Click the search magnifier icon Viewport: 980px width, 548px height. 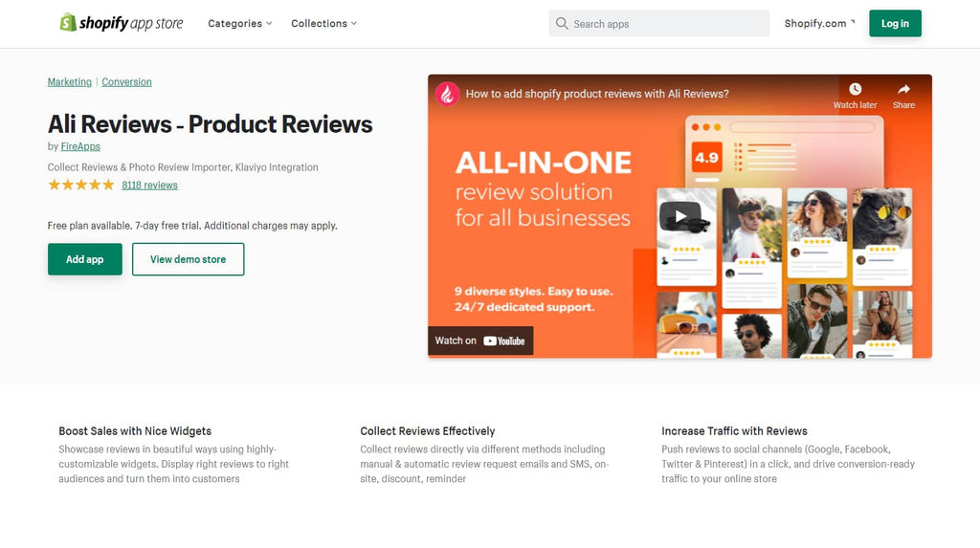[562, 24]
